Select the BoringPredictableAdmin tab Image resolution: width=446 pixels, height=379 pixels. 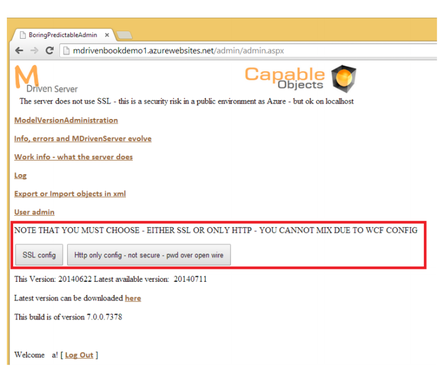63,35
